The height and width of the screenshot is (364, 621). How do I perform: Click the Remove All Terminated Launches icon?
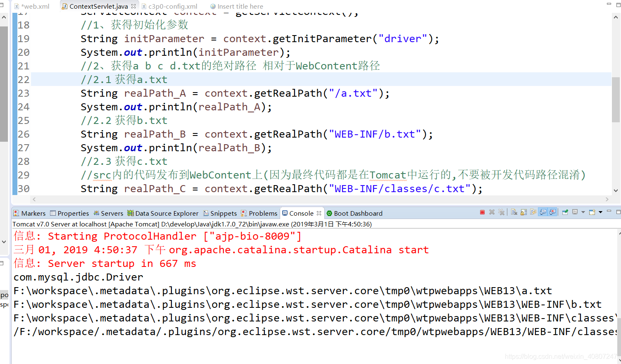click(x=501, y=212)
